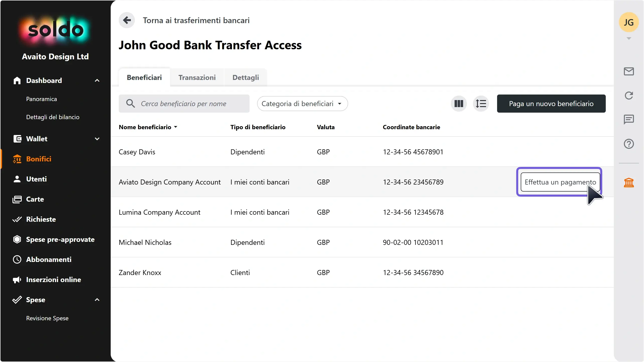Image resolution: width=644 pixels, height=362 pixels.
Task: Click the Inserzioni online megaphone icon
Action: click(17, 280)
